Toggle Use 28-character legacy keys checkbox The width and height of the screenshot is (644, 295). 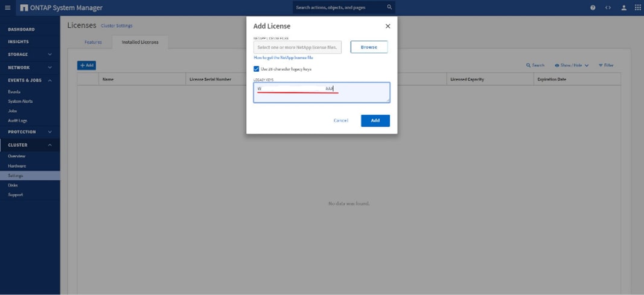pos(257,69)
